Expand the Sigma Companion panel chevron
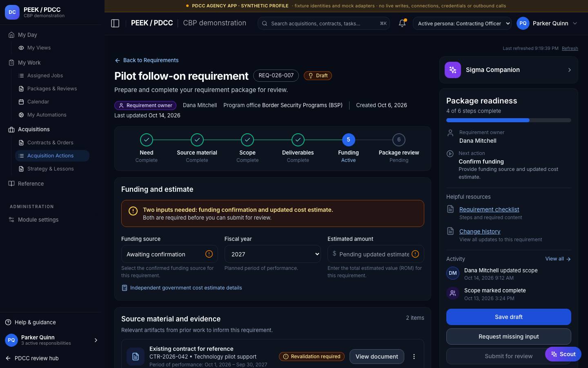This screenshot has width=588, height=368. [x=570, y=70]
